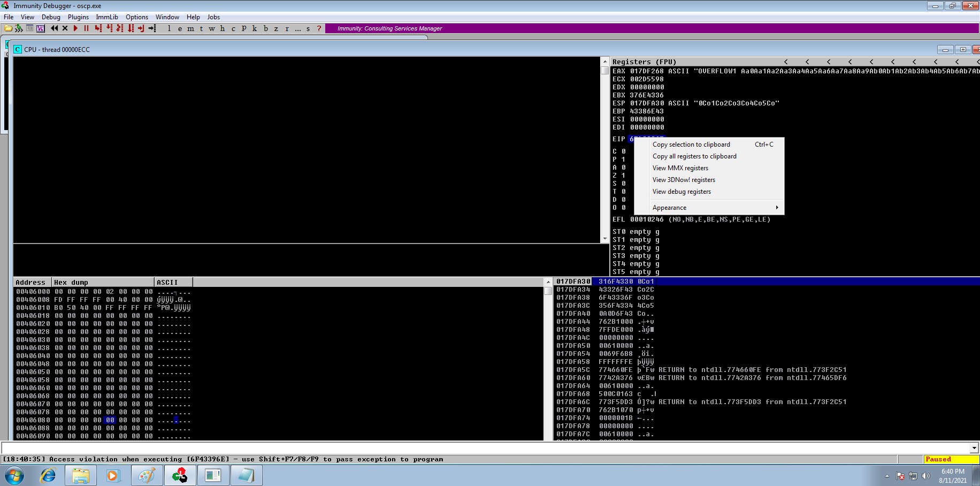The height and width of the screenshot is (486, 980).
Task: Open the Windows Start button
Action: point(14,475)
